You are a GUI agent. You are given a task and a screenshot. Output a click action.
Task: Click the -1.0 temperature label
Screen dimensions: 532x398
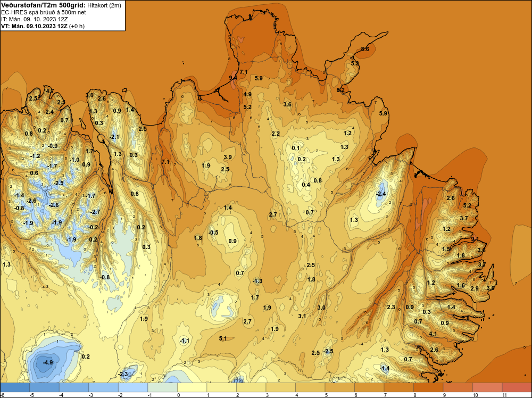[x=74, y=160]
